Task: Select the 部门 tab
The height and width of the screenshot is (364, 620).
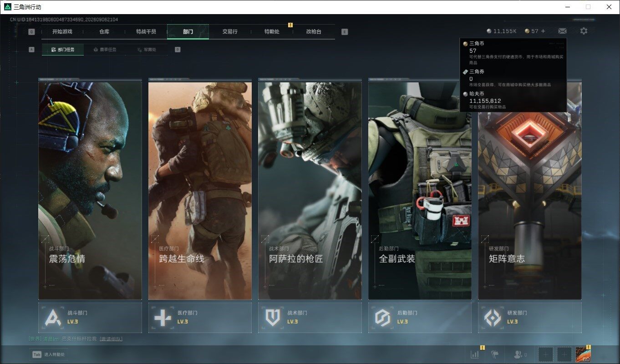Action: (x=188, y=32)
